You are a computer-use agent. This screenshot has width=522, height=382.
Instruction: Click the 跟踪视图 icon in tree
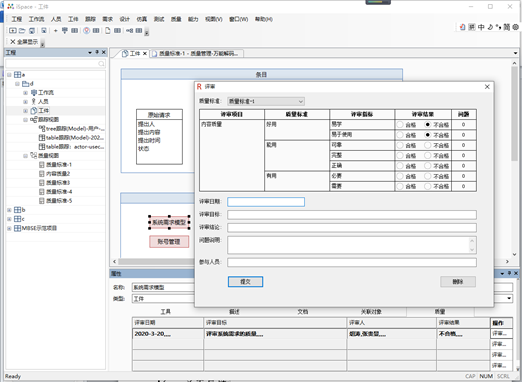pyautogui.click(x=33, y=119)
